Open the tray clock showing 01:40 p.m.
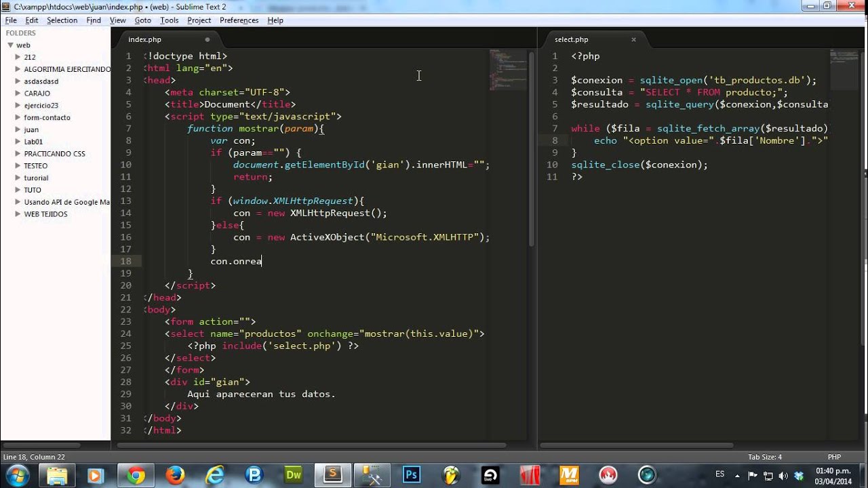 pos(833,476)
